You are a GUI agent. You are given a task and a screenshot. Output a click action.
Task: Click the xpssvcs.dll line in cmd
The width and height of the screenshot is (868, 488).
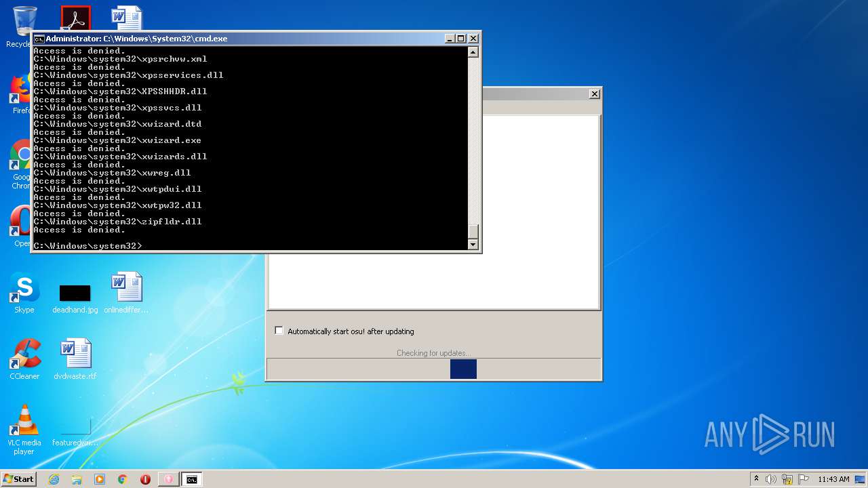[117, 108]
